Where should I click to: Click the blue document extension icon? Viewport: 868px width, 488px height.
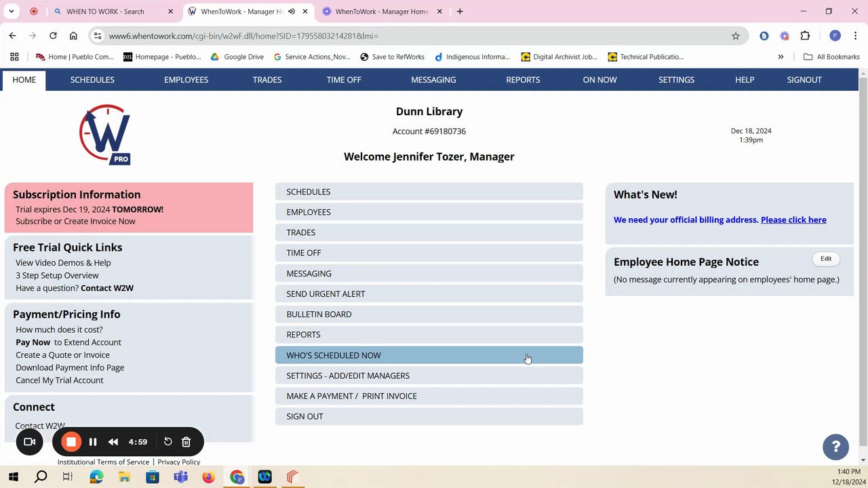[x=764, y=36]
